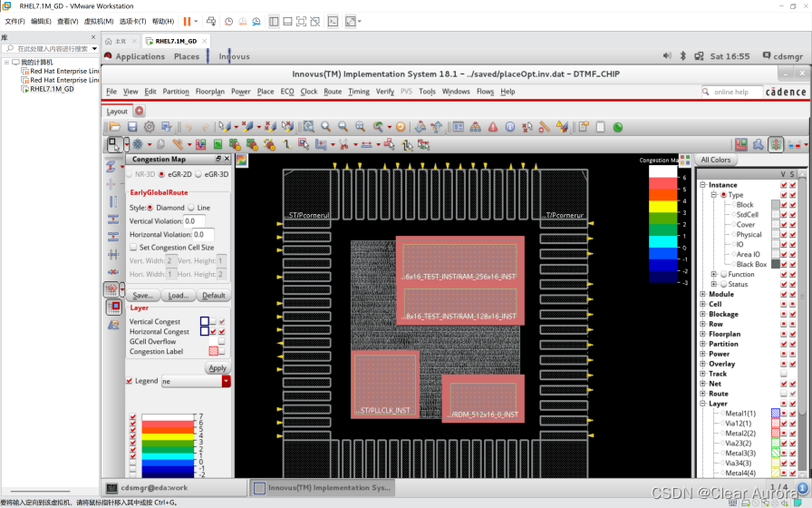Click the fit view zoom icon

[x=309, y=127]
